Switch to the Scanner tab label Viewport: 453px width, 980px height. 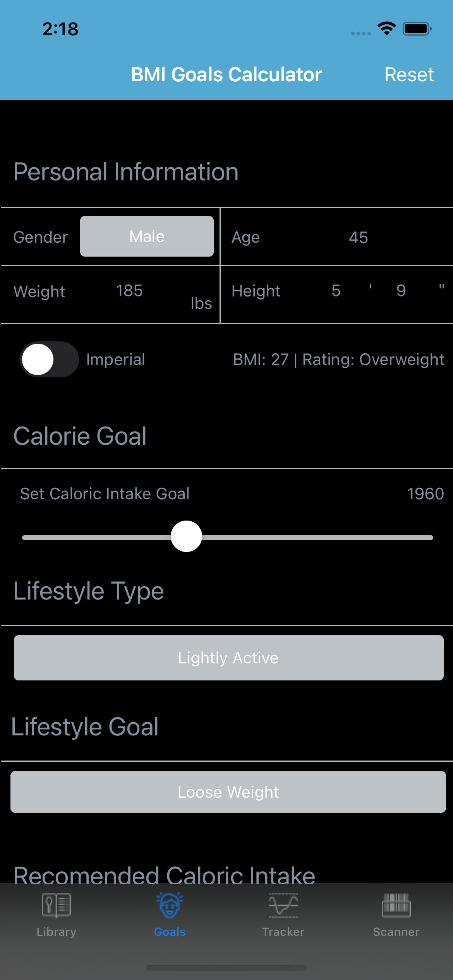(396, 932)
